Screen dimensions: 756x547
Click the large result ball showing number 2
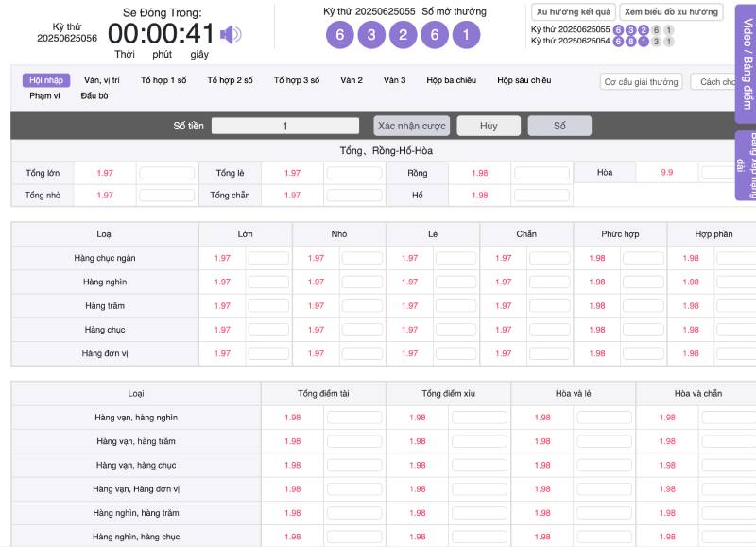point(404,36)
